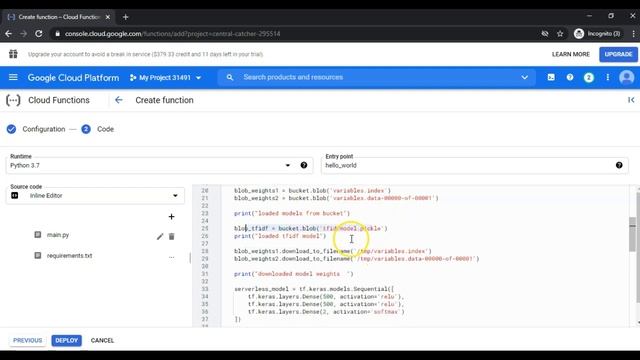This screenshot has width=640, height=360.
Task: Bookmark this page with star icon
Action: (x=560, y=33)
